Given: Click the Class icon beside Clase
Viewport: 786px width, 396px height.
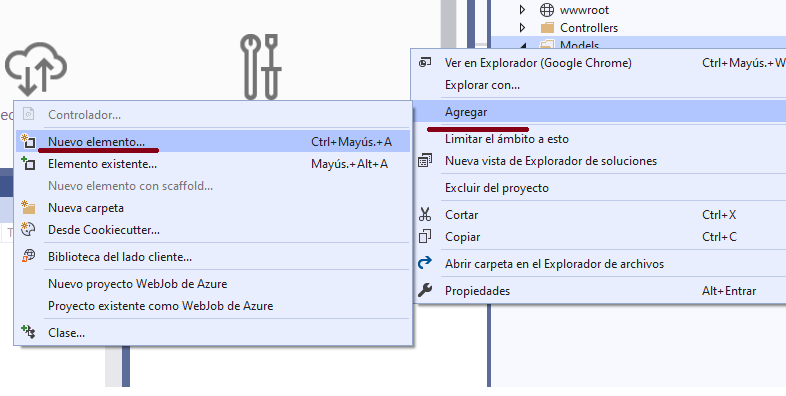Looking at the screenshot, I should [28, 332].
